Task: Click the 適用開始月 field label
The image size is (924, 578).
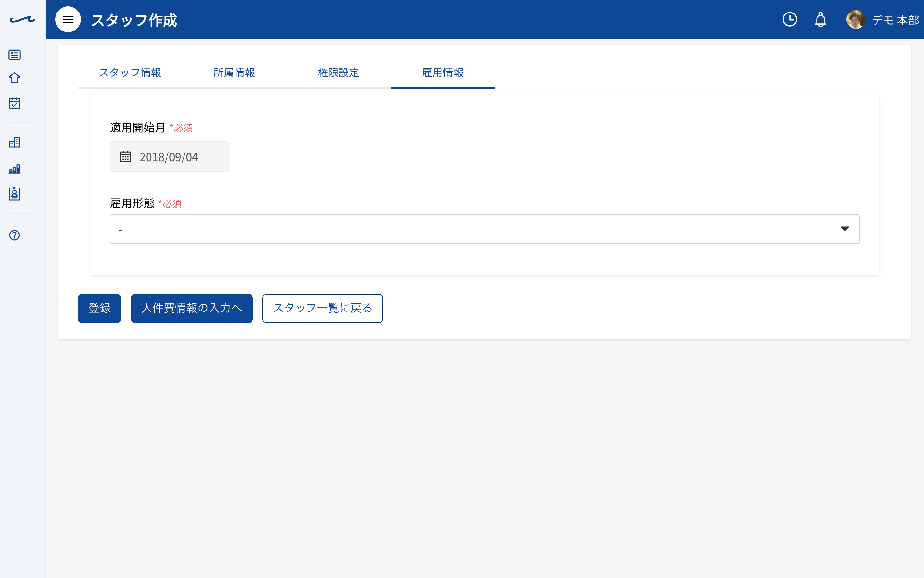Action: tap(137, 128)
